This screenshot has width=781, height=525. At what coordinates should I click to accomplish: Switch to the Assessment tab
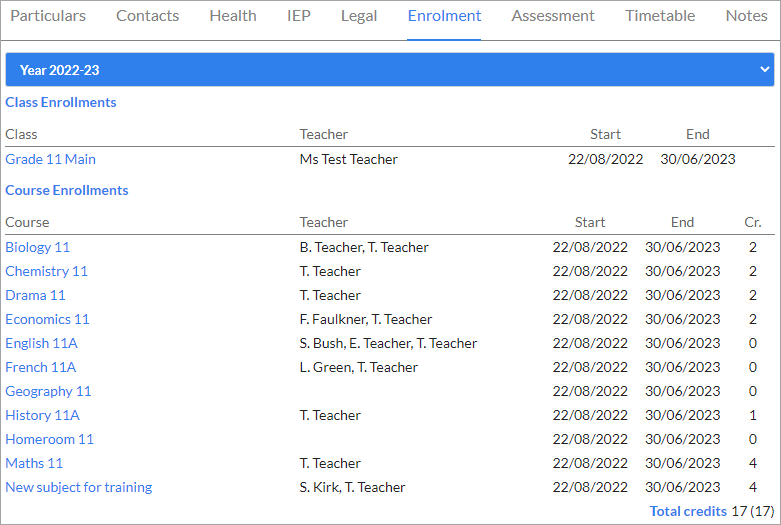pyautogui.click(x=553, y=16)
